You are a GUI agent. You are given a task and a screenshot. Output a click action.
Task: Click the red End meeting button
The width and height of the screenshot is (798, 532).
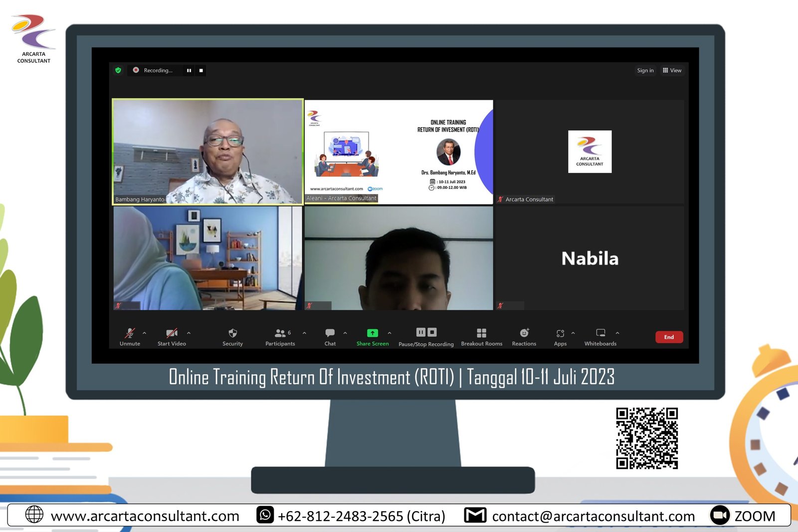click(669, 337)
